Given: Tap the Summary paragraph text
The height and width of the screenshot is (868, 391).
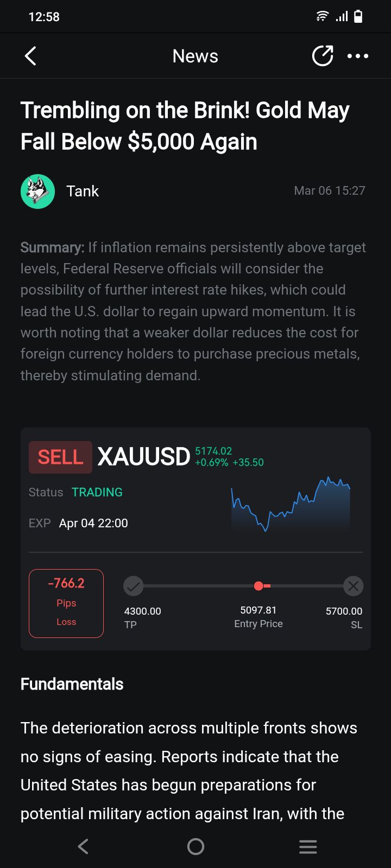Looking at the screenshot, I should pos(193,311).
